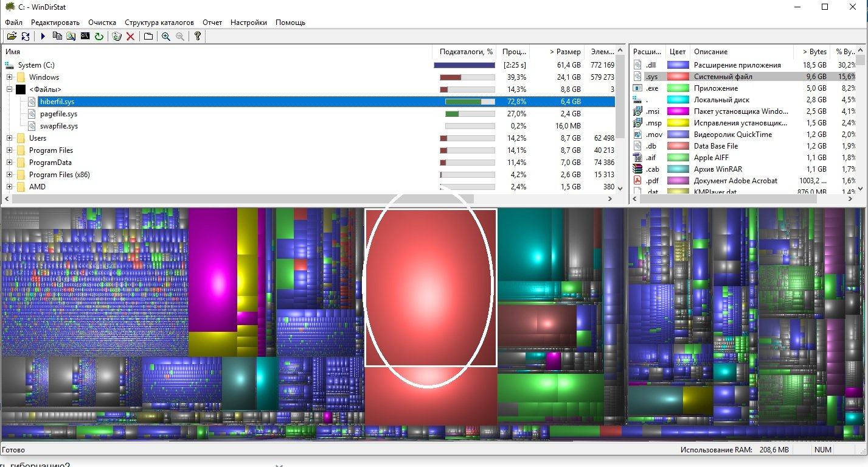Screen dimensions: 868x467
Task: Click the magenta .msi color swatch
Action: click(678, 111)
